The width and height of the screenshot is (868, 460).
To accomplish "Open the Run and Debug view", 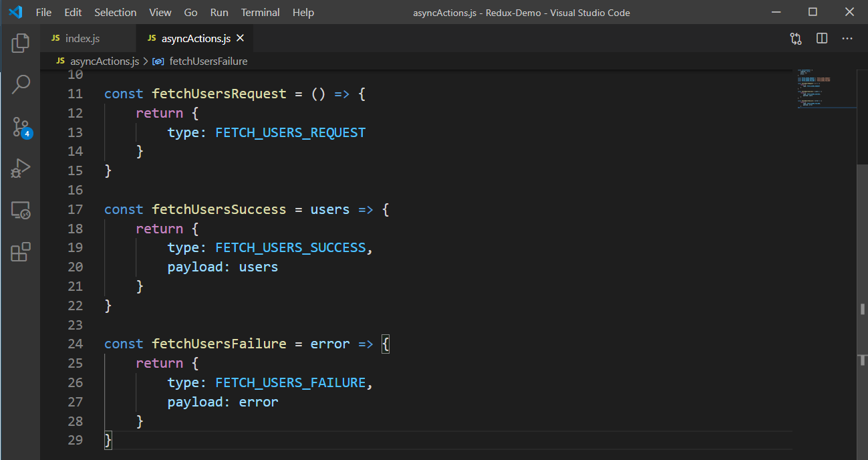I will click(21, 168).
